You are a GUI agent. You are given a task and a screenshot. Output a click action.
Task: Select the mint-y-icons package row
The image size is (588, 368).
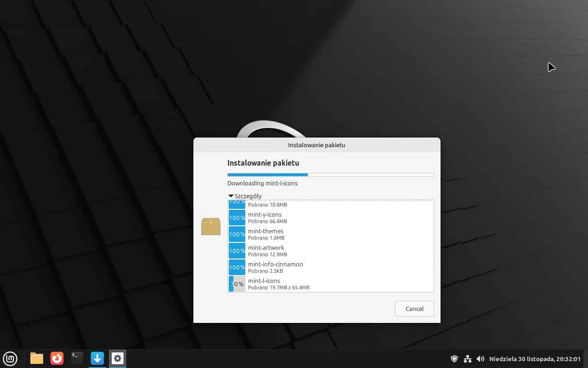(331, 218)
